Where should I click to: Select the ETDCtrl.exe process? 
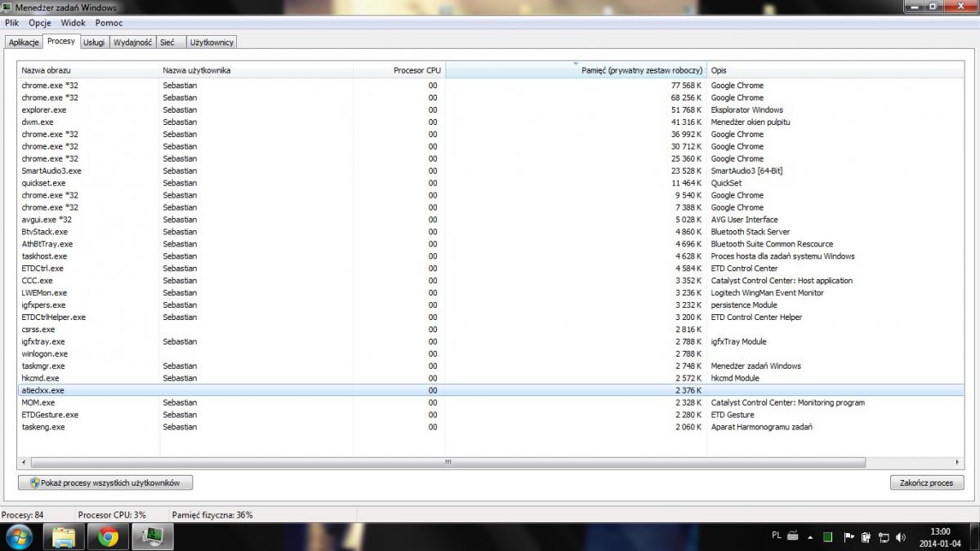490,269
